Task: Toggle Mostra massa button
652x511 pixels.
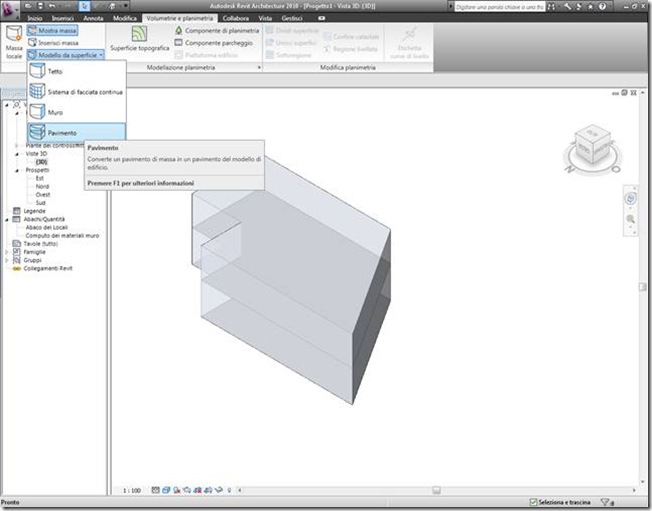Action: (x=52, y=30)
